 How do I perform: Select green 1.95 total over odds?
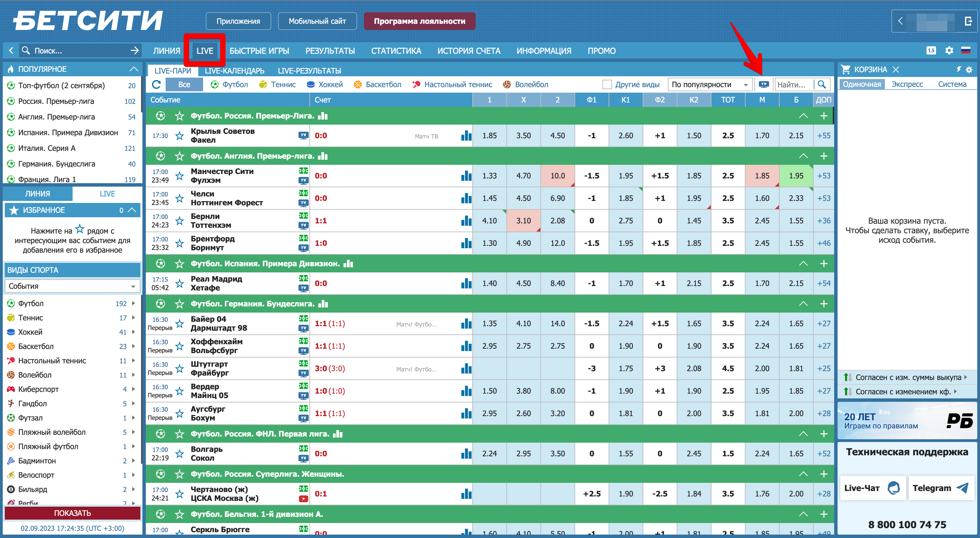(x=796, y=176)
